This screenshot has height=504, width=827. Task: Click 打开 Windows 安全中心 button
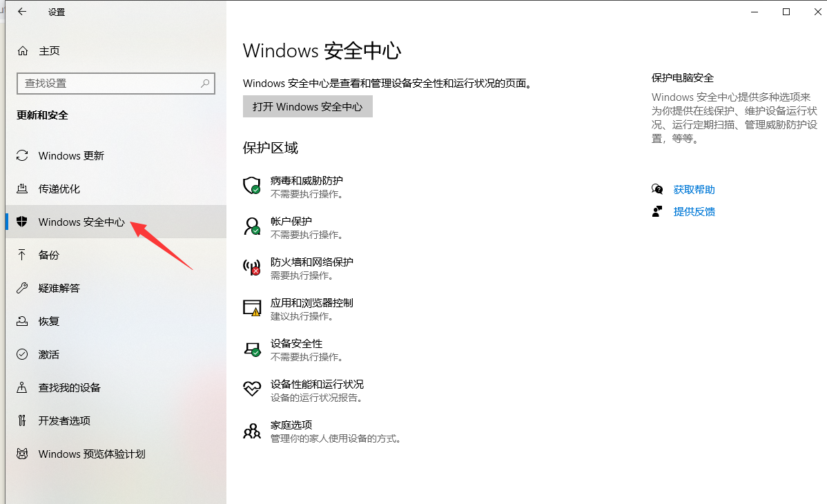pos(307,106)
